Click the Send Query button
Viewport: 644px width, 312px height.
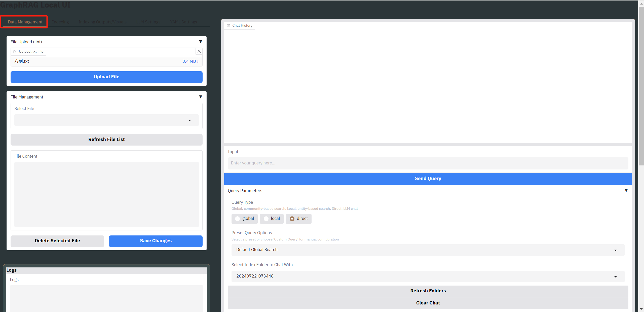[x=428, y=179]
